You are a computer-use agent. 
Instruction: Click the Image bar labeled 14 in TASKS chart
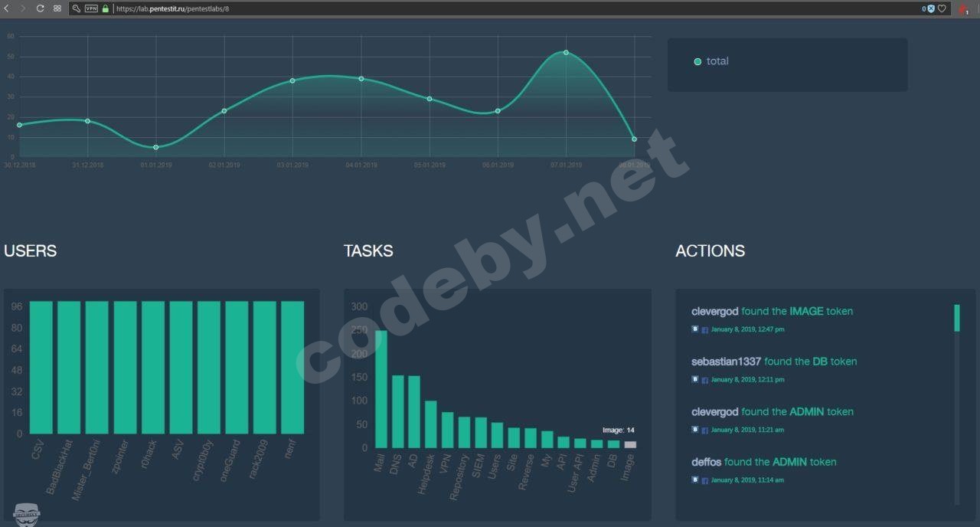coord(629,443)
